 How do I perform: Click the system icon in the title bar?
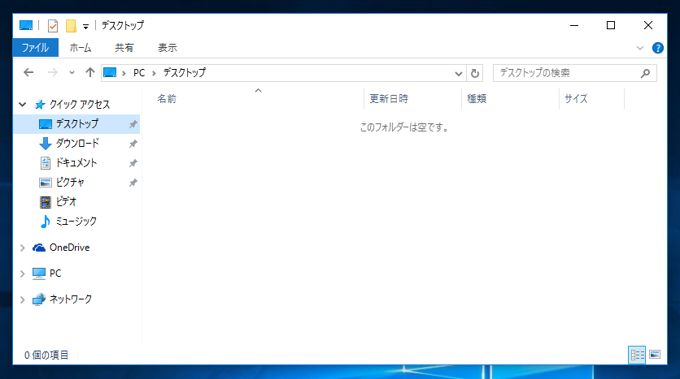(x=26, y=26)
